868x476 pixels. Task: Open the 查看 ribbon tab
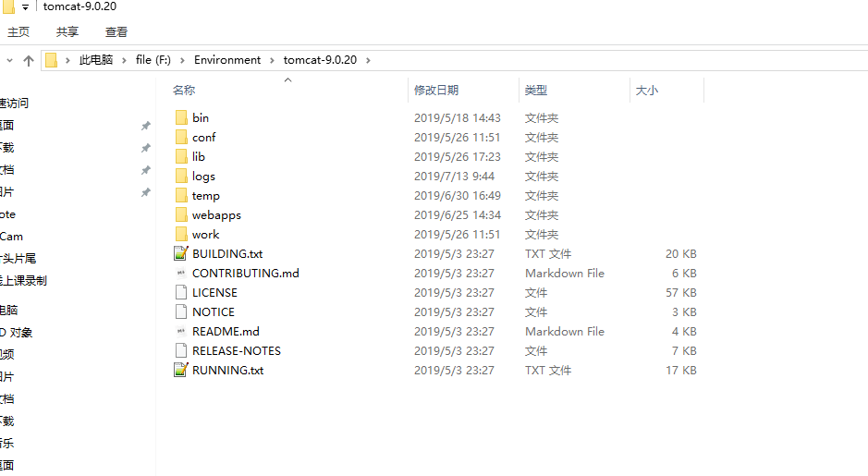point(116,32)
